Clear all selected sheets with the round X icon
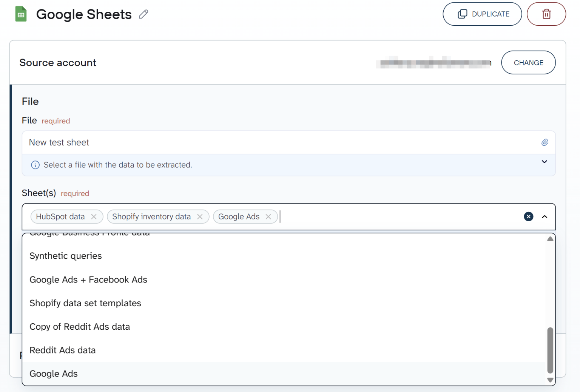 [528, 216]
